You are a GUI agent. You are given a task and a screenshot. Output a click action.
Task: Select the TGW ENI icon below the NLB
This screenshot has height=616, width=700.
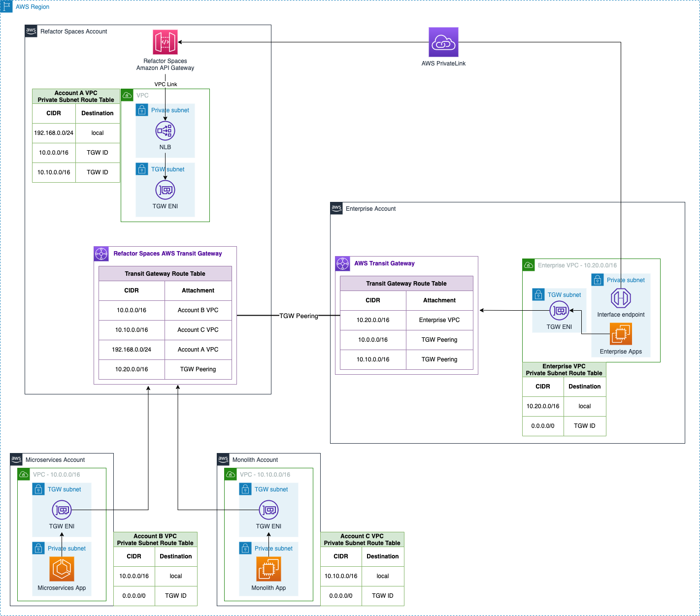point(165,190)
